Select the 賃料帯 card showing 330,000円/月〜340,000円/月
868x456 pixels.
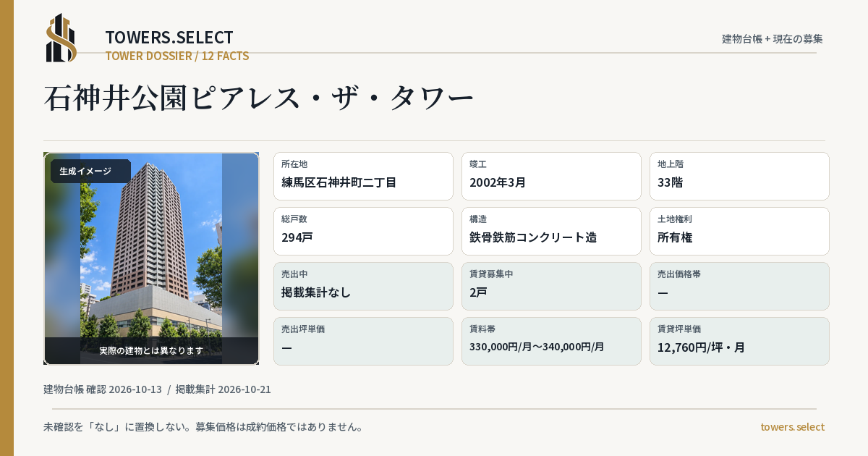(551, 341)
